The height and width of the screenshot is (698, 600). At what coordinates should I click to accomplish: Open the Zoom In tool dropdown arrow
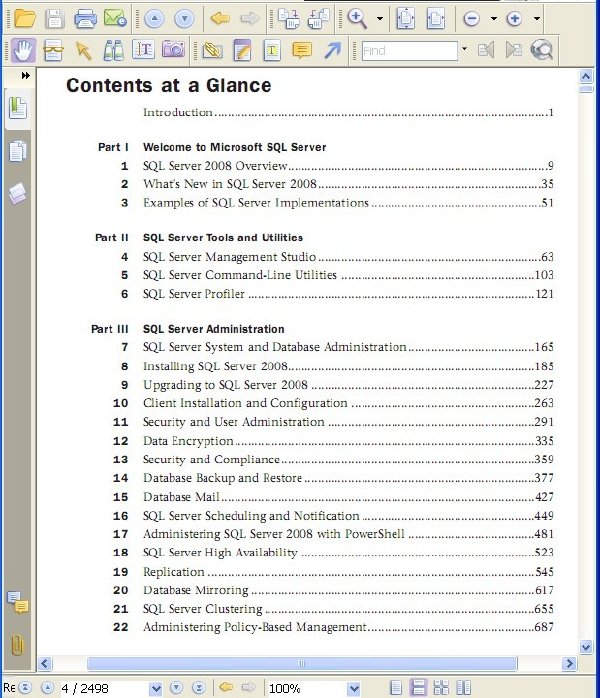(380, 19)
